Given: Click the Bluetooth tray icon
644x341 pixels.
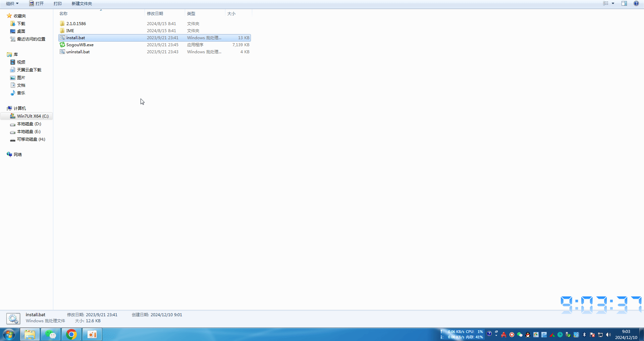Looking at the screenshot, I should [x=584, y=335].
